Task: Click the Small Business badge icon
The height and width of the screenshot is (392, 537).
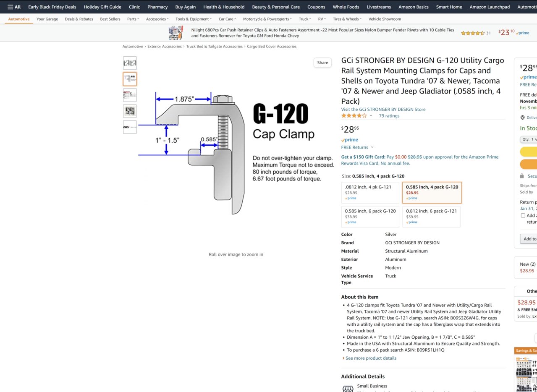Action: coord(348,388)
